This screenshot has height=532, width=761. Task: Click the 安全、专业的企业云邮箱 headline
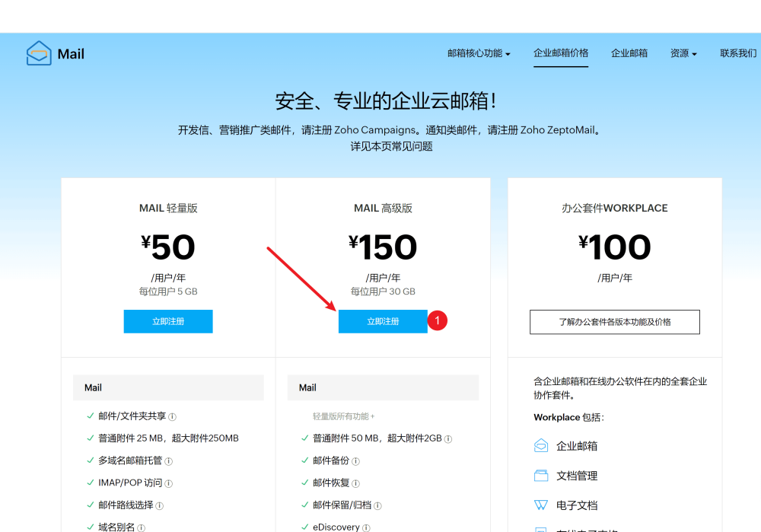pos(386,101)
